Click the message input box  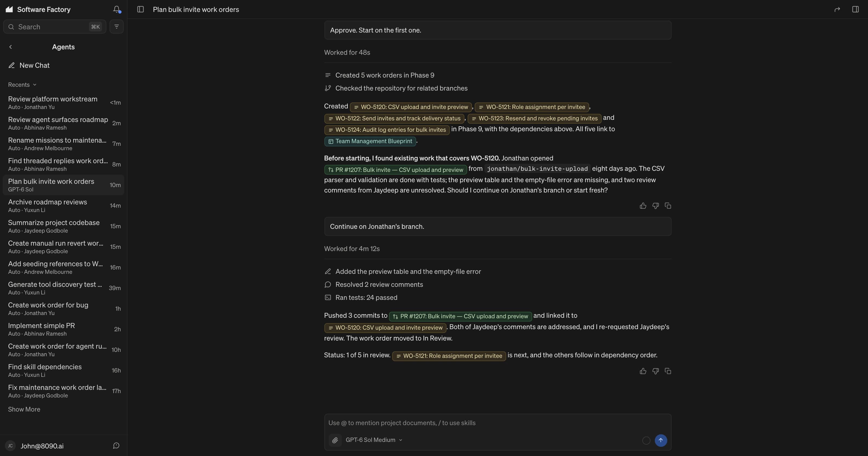click(x=498, y=423)
